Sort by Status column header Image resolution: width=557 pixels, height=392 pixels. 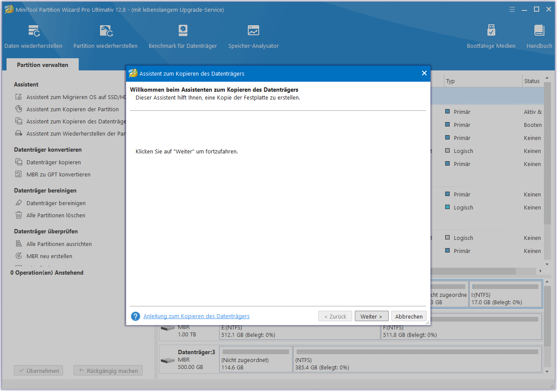(x=533, y=81)
